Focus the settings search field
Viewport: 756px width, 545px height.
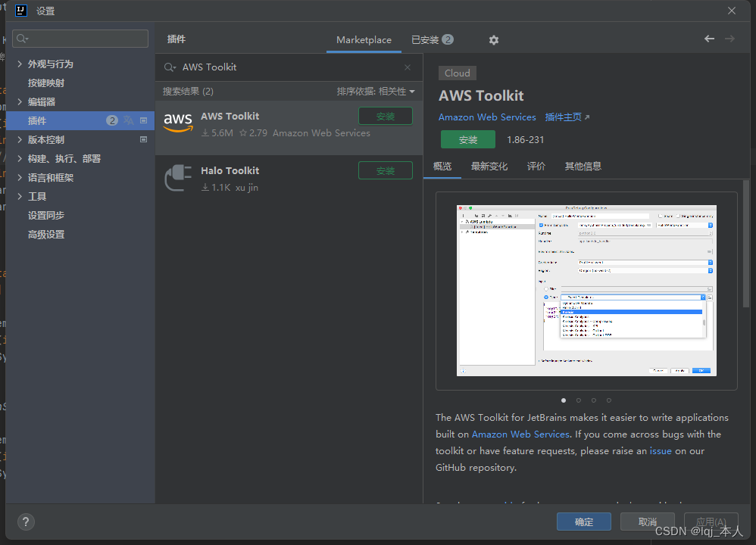click(x=80, y=39)
